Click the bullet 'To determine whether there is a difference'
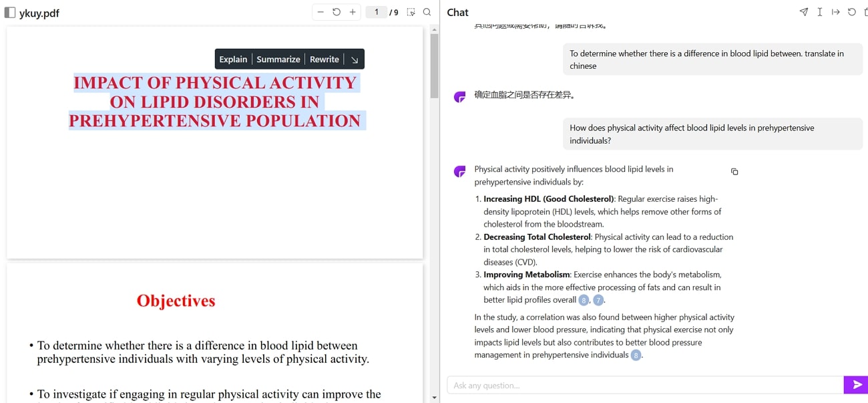 [x=199, y=352]
